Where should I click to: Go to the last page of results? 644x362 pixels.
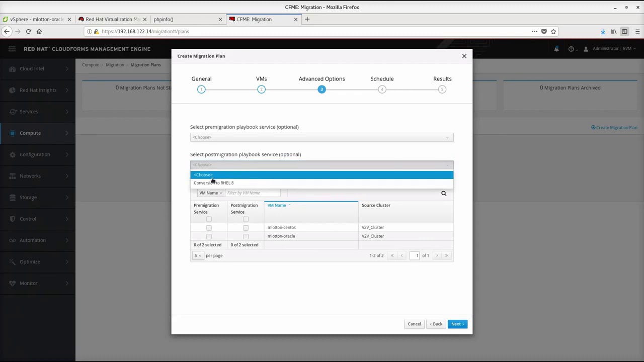pyautogui.click(x=446, y=255)
